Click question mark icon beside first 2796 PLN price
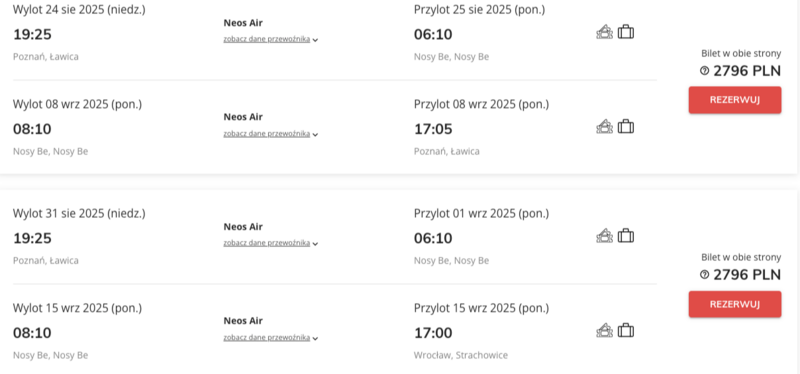 (705, 71)
